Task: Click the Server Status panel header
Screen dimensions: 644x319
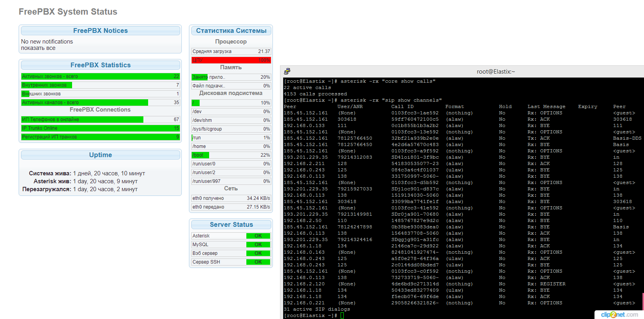Action: (x=231, y=224)
